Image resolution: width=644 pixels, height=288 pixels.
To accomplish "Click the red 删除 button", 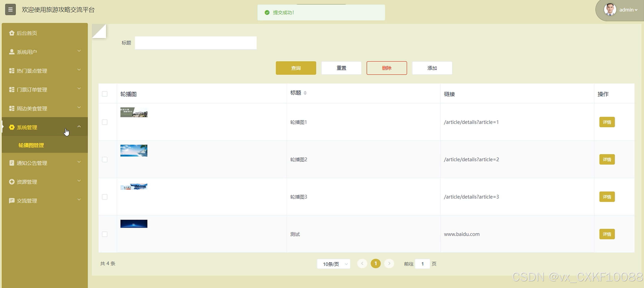I will pos(386,68).
